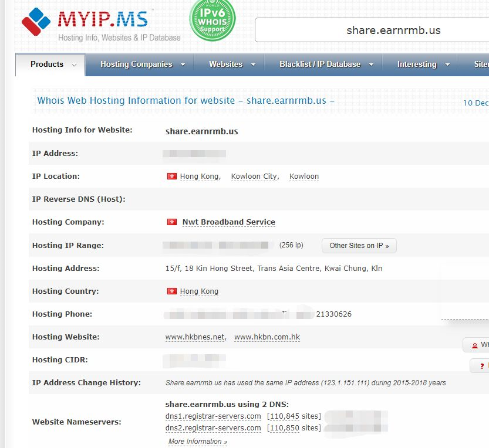Open the Nwt Broadband Service hosting company link
Screen dimensions: 489x448
point(229,222)
